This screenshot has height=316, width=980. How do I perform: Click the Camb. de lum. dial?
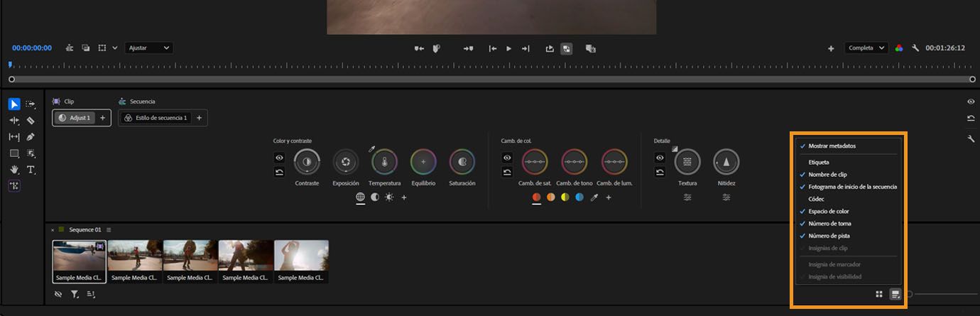(614, 162)
